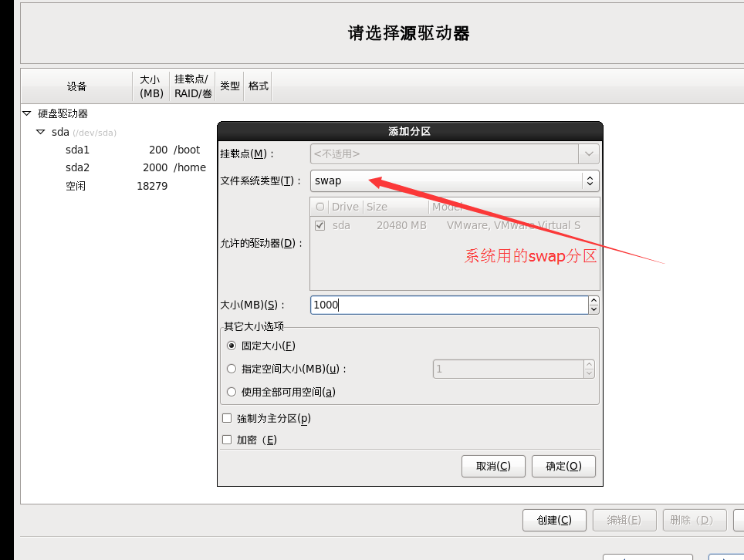Open the 文件系统类型 swap dropdown

point(455,180)
